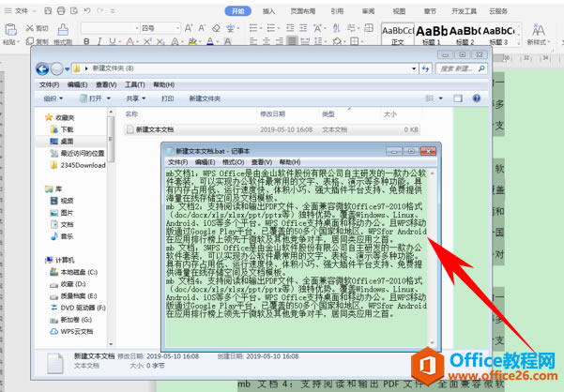564x392 pixels.
Task: Click the Cut scissors icon in WPS
Action: tap(29, 28)
